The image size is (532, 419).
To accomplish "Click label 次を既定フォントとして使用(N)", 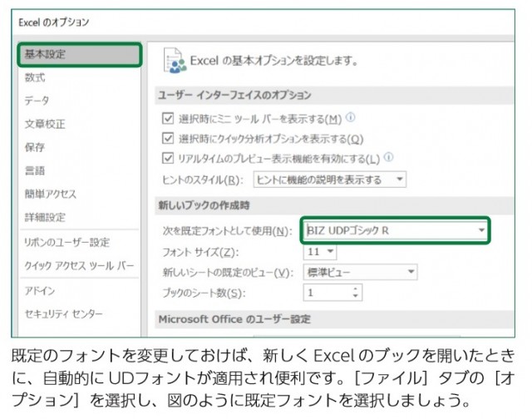I will point(227,231).
